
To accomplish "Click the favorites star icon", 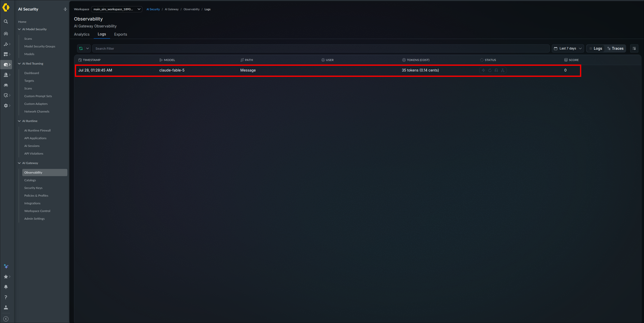I will point(6,277).
